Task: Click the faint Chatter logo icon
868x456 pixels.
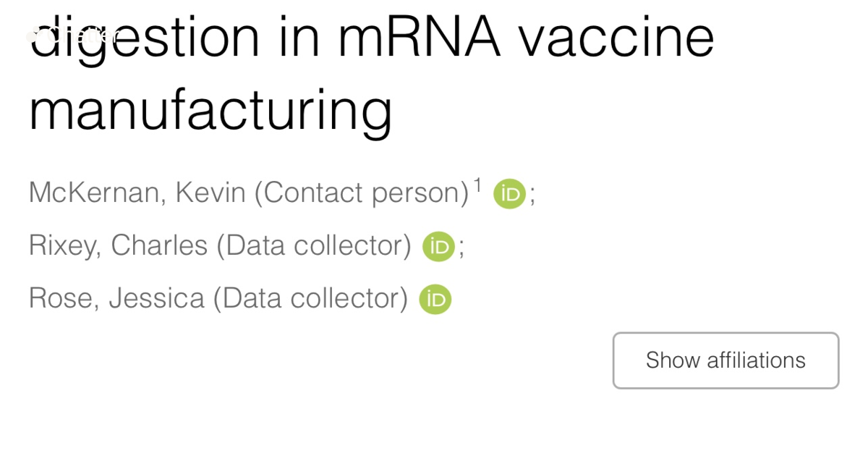Action: point(33,35)
